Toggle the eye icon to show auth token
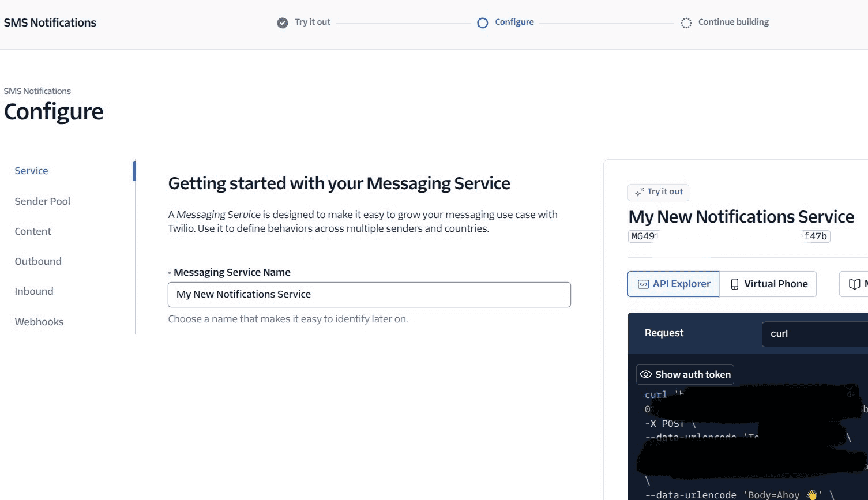The height and width of the screenshot is (500, 868). pos(646,375)
